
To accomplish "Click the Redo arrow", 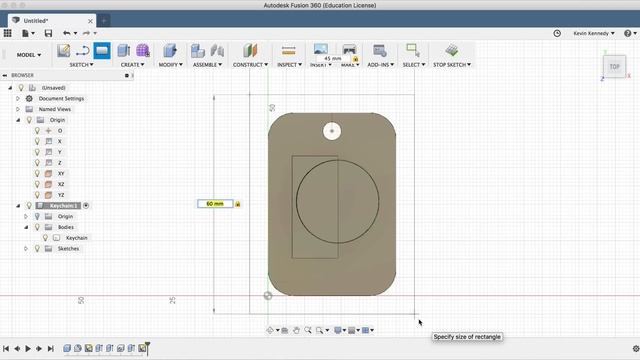I will [87, 33].
